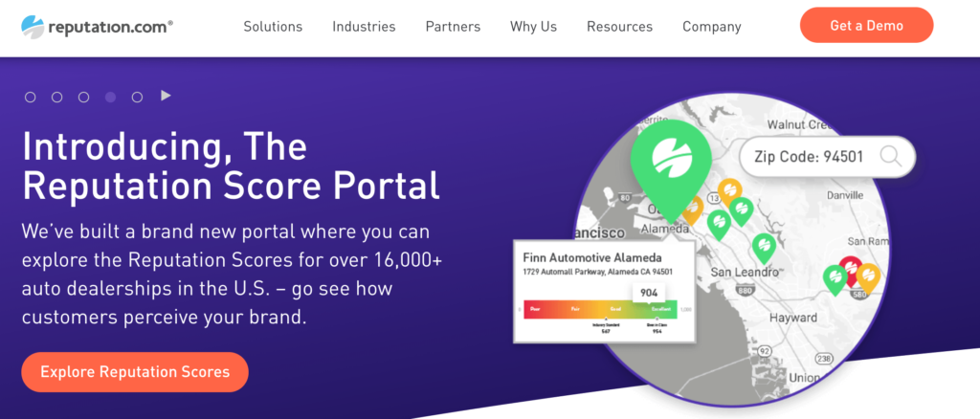Select the third carousel slide dot

click(x=84, y=97)
